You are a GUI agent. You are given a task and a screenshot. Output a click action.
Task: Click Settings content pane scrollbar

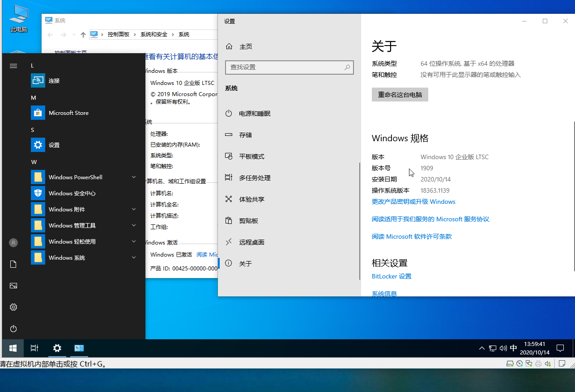pos(574,196)
